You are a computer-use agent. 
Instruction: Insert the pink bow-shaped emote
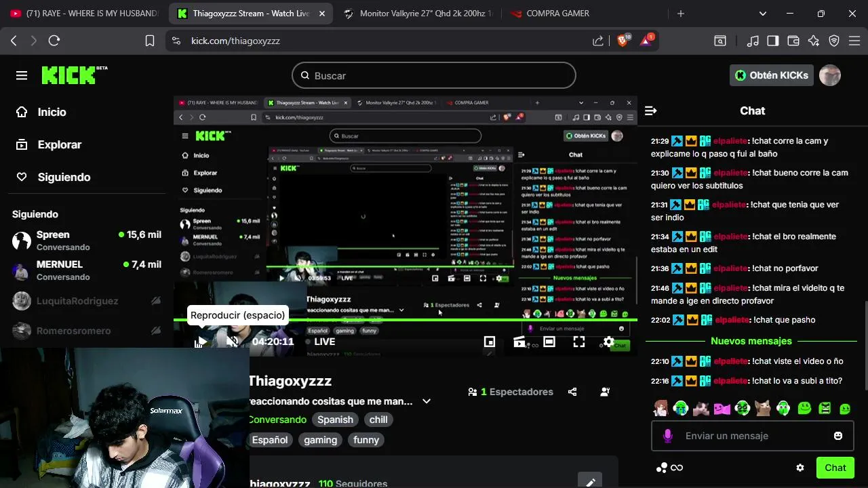[x=722, y=408]
